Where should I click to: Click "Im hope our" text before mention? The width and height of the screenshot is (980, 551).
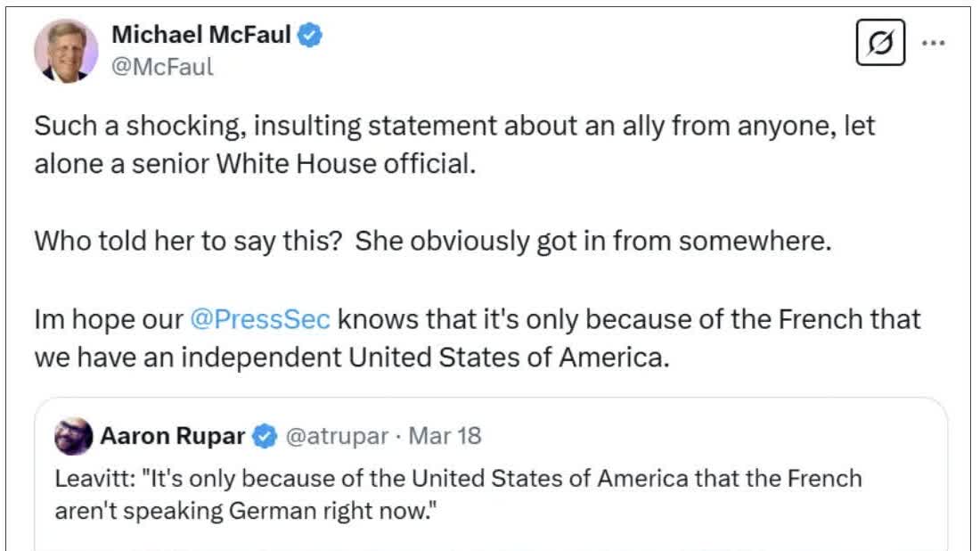coord(107,319)
